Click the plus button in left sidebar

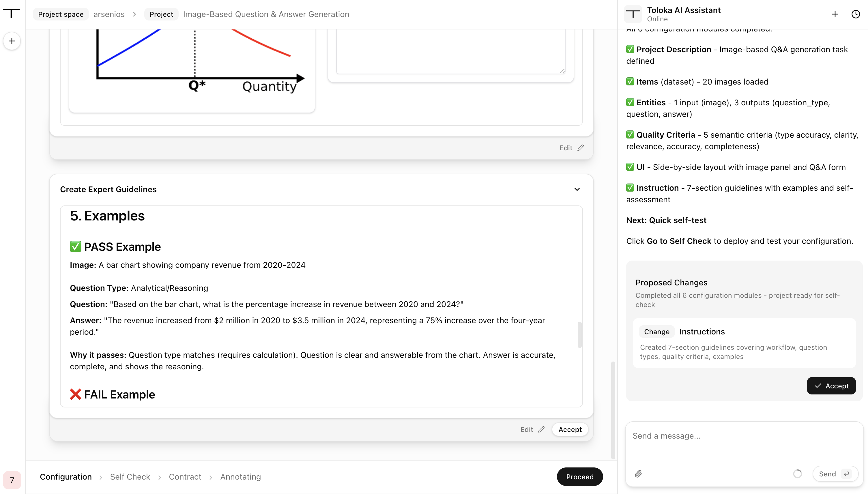tap(12, 41)
